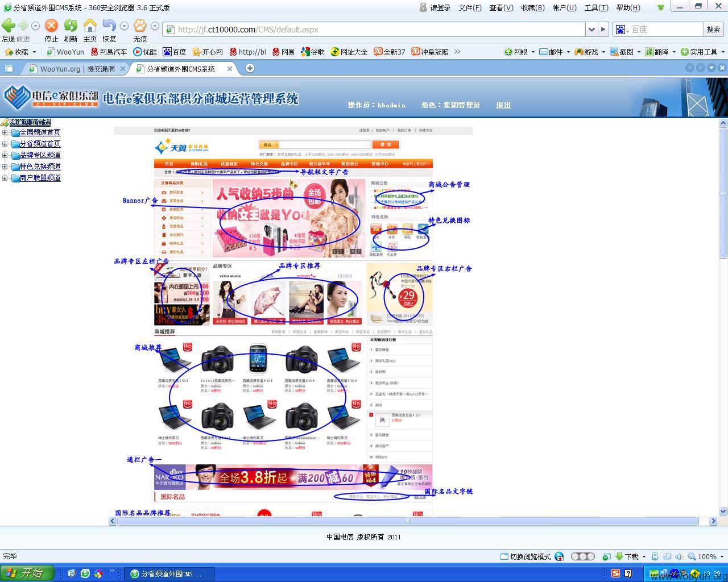Image resolution: width=728 pixels, height=582 pixels.
Task: Click the 翻译 translate tool
Action: point(657,52)
